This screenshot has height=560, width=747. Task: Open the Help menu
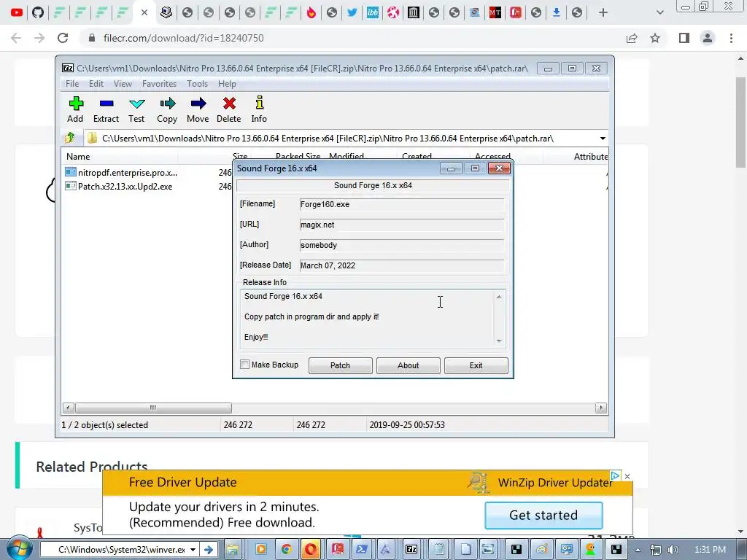pos(227,84)
